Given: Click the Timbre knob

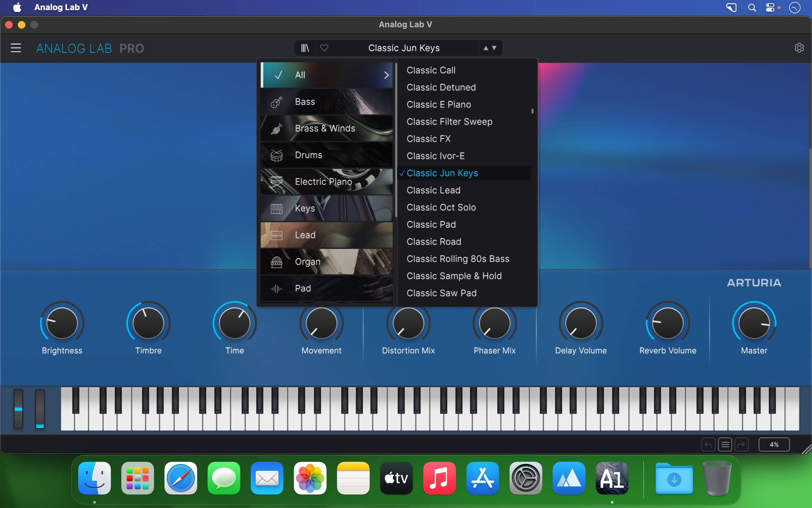Looking at the screenshot, I should click(x=148, y=323).
